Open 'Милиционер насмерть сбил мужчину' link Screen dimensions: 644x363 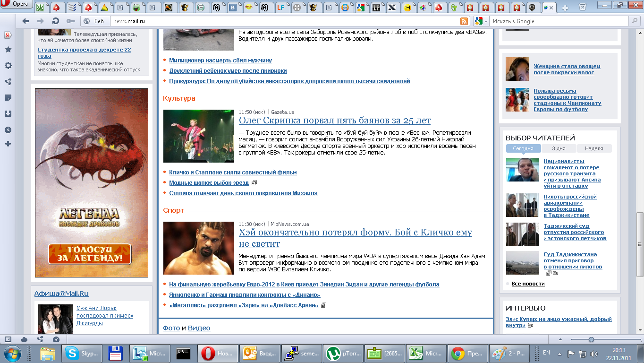pos(220,60)
